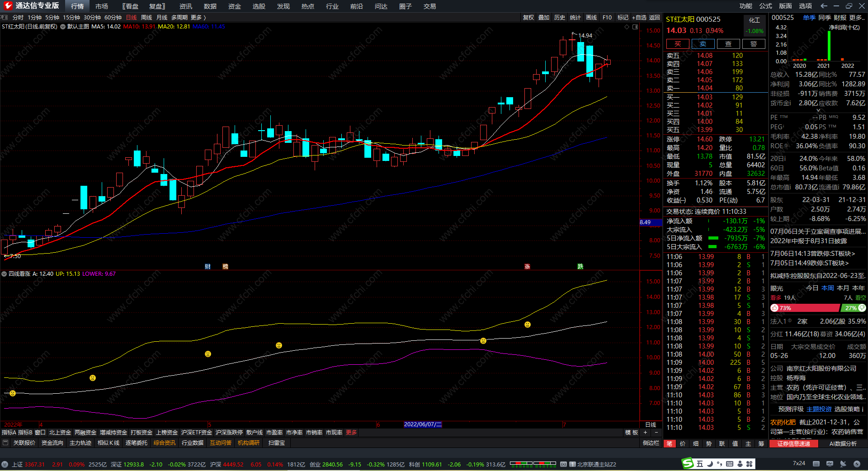Image resolution: width=868 pixels, height=471 pixels.
Task: Click the 2022/06/07 date marker
Action: pyautogui.click(x=423, y=424)
